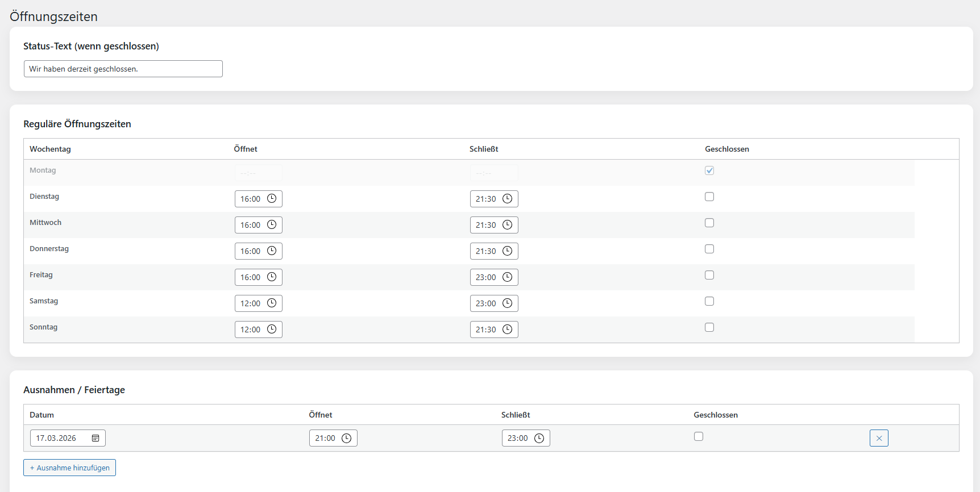Click the status text input field
The width and height of the screenshot is (980, 492).
pos(123,69)
